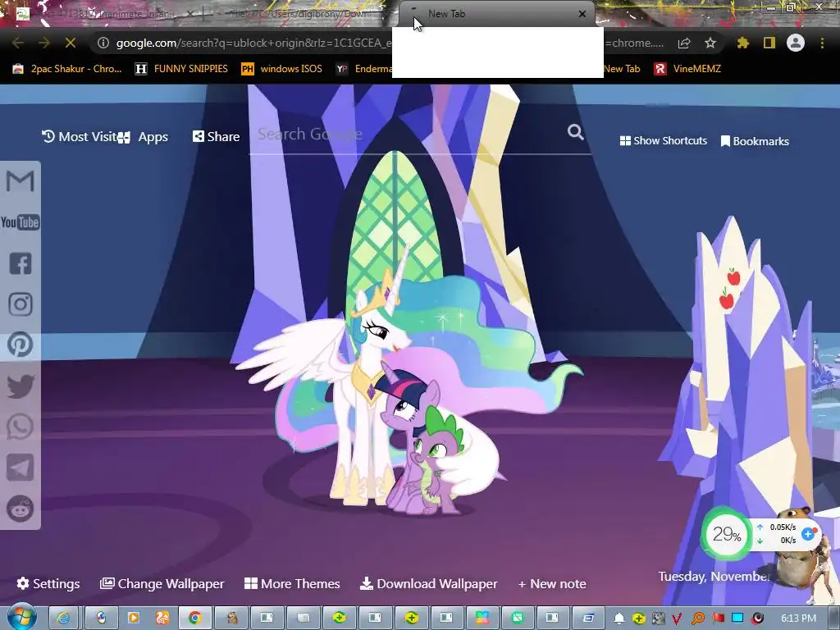Screen dimensions: 840x630
Task: Open Most Visited sites list
Action: [x=79, y=137]
